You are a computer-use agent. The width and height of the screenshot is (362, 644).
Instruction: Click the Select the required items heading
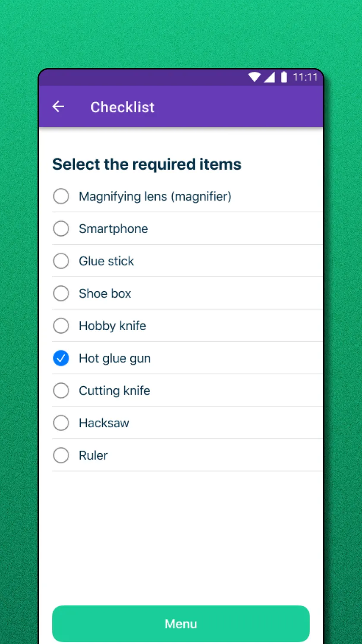pos(147,164)
